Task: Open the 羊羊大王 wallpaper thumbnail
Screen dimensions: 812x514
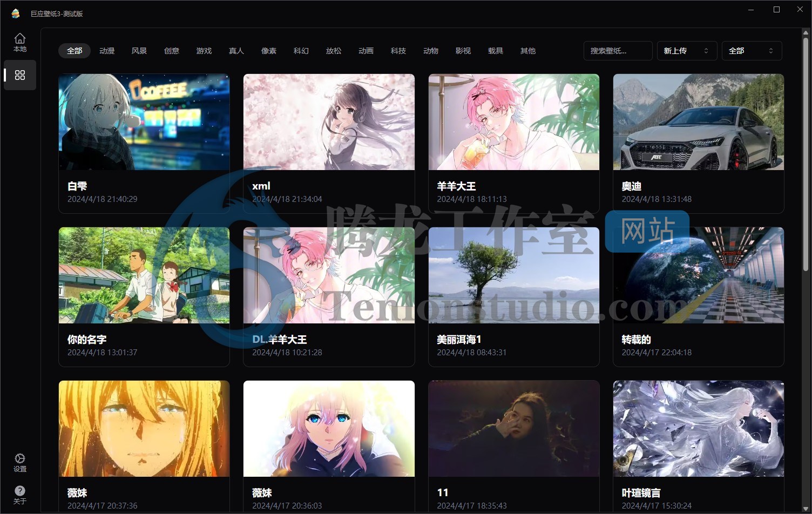Action: (x=514, y=122)
